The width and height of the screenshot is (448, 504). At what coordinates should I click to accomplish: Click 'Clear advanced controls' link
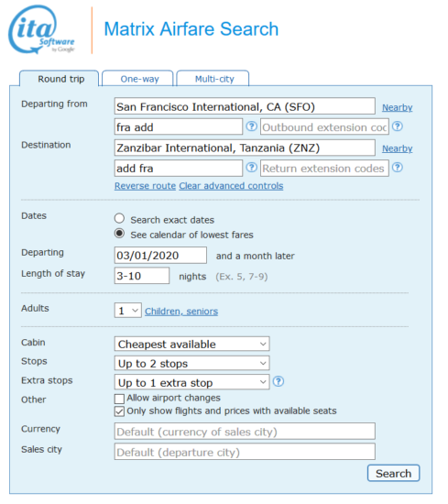[231, 186]
